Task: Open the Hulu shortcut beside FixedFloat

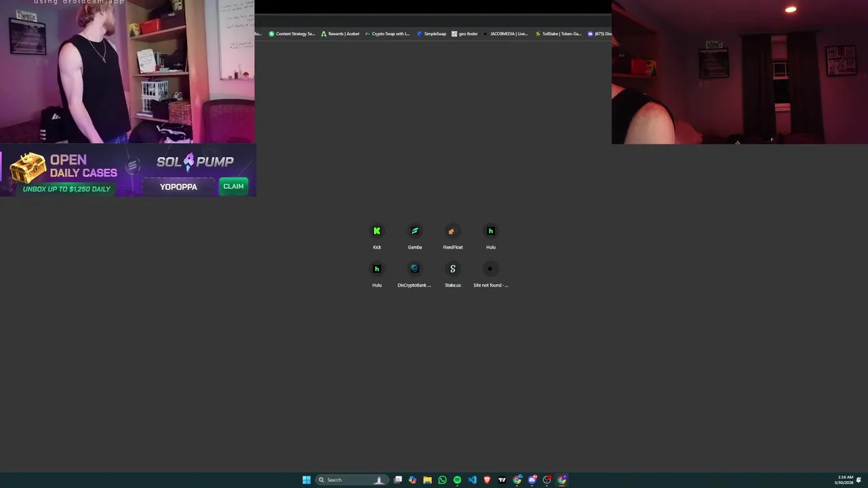Action: [x=491, y=237]
